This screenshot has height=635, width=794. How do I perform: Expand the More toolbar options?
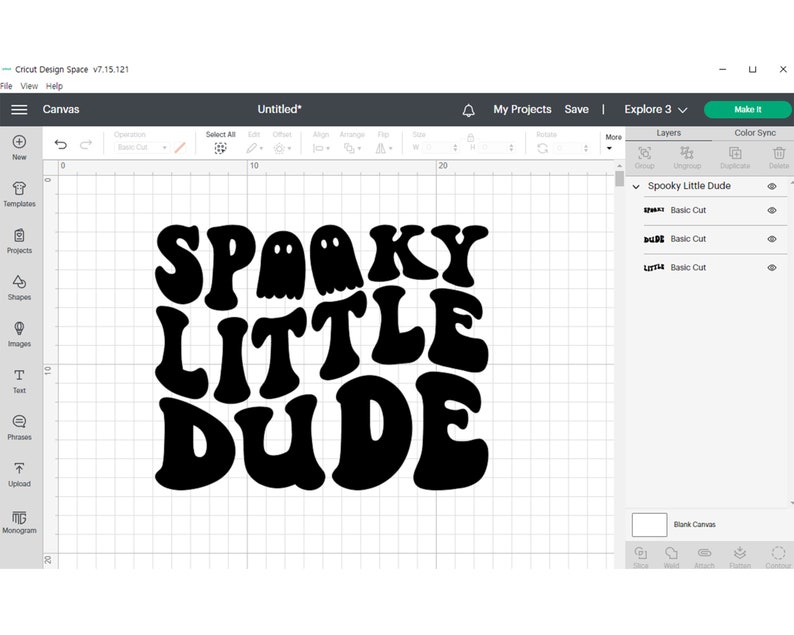pos(613,142)
